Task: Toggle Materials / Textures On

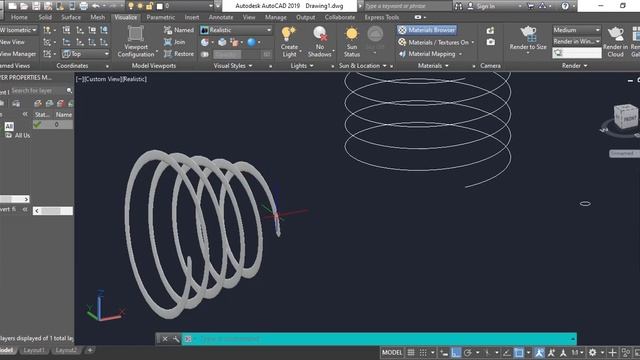Action: click(x=435, y=42)
